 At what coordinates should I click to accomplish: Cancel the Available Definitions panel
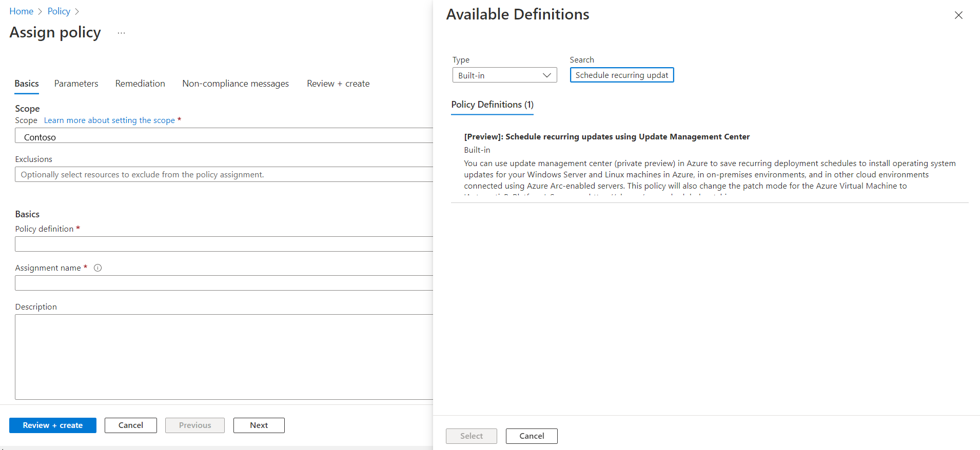pyautogui.click(x=532, y=436)
